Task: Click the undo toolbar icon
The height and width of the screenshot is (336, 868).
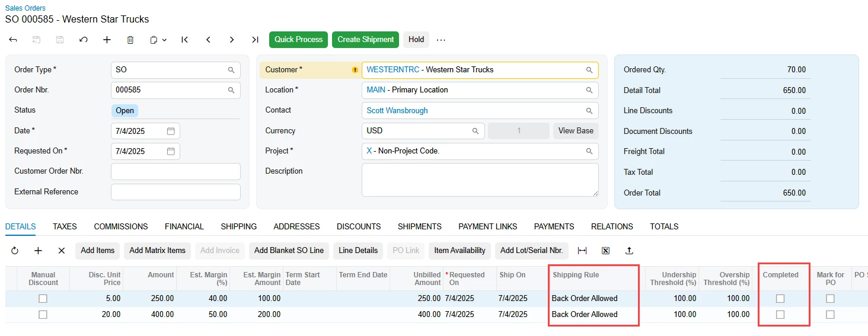Action: click(84, 40)
